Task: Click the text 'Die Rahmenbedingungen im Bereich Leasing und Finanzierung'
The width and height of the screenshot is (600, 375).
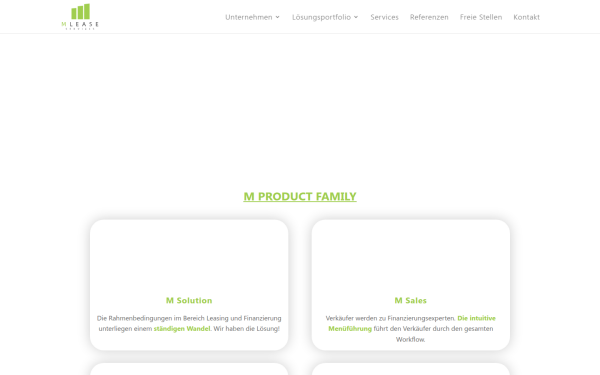Action: pos(189,318)
